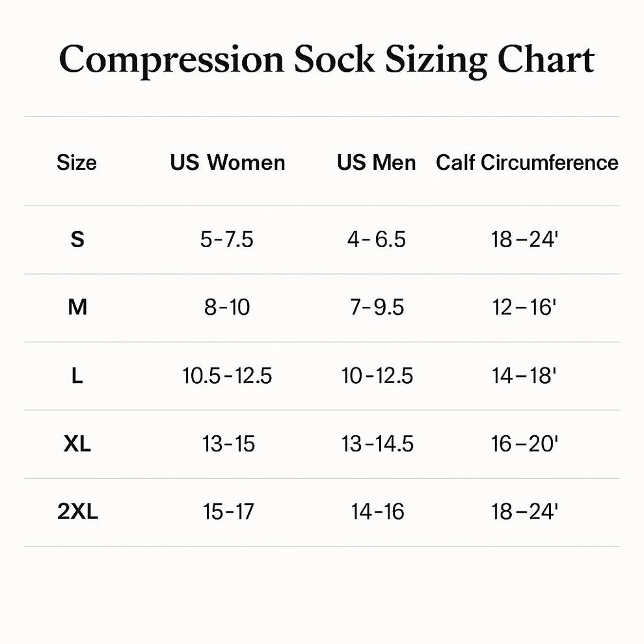Click the US Men column header
The width and height of the screenshot is (644, 644).
click(377, 163)
